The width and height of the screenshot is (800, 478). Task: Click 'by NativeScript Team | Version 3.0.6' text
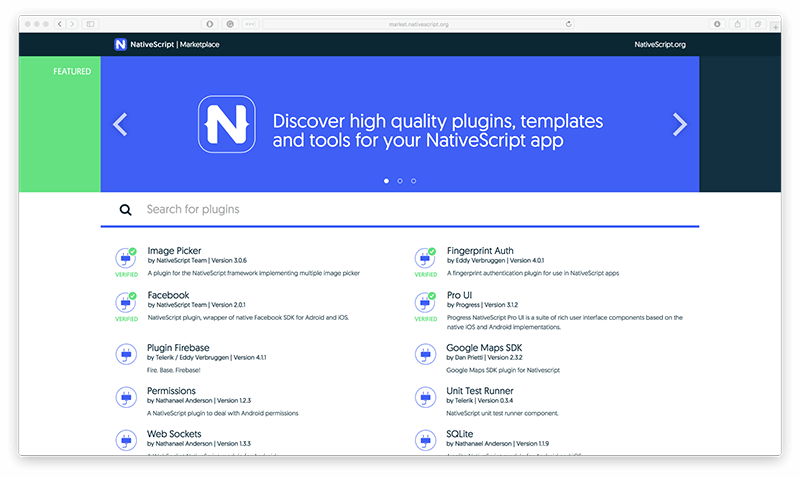(x=197, y=260)
